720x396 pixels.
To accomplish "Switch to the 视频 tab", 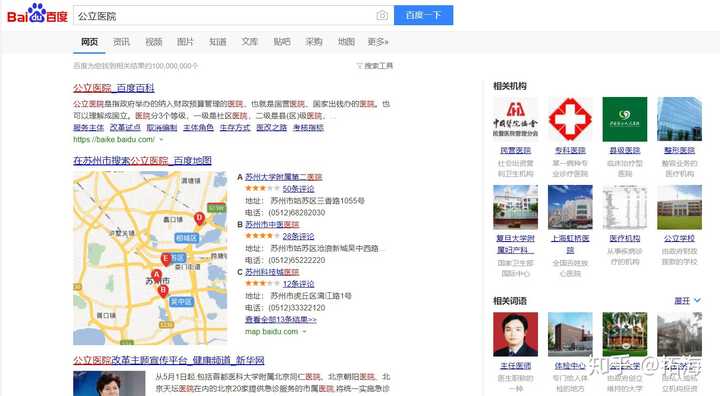I will [153, 42].
